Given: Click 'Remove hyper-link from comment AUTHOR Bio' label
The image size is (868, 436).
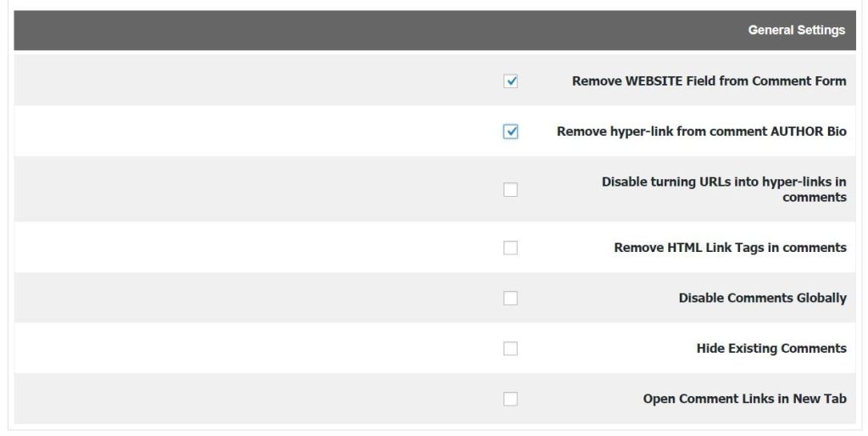Looking at the screenshot, I should click(701, 131).
